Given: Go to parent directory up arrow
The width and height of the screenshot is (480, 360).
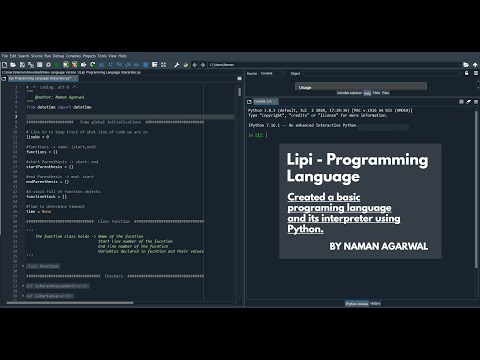Looking at the screenshot, I should pos(475,65).
